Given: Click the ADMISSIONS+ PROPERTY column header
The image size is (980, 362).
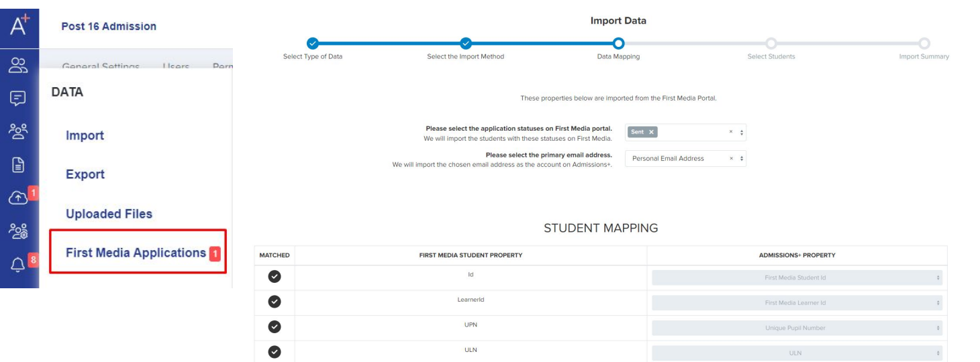Looking at the screenshot, I should tap(797, 255).
